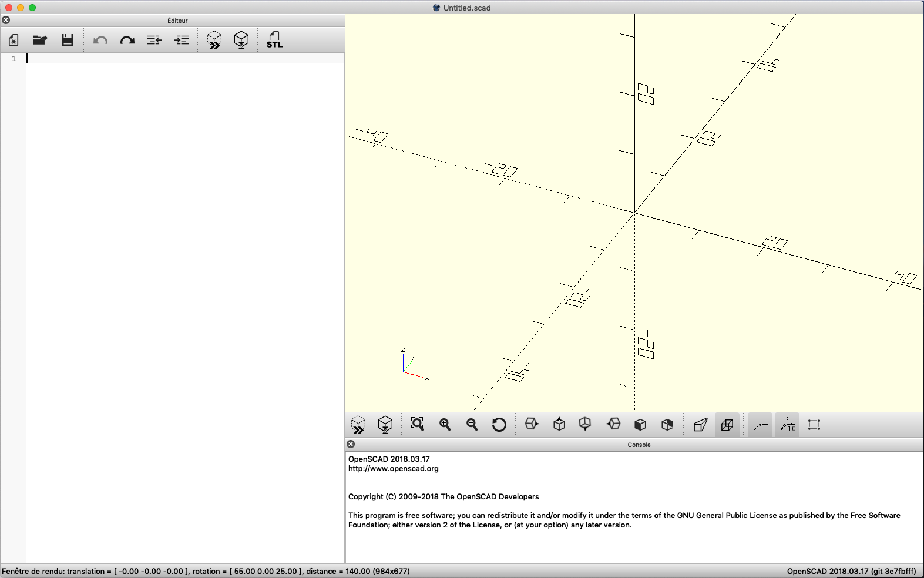Click the Éditeur panel title
The height and width of the screenshot is (578, 924).
[177, 21]
